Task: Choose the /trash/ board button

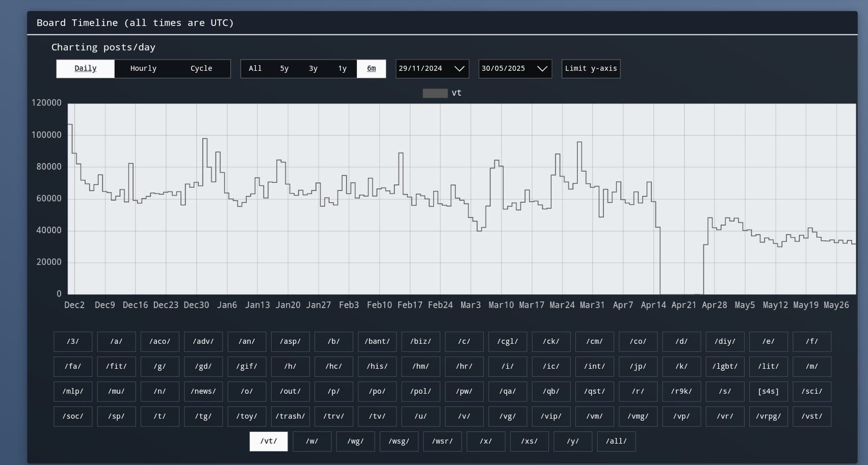Action: coord(290,417)
